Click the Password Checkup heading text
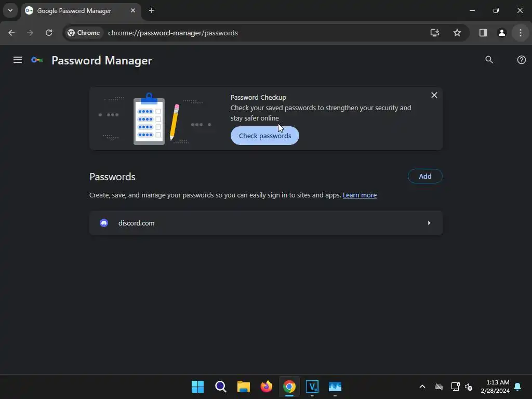Screen dimensions: 532x399 258,97
